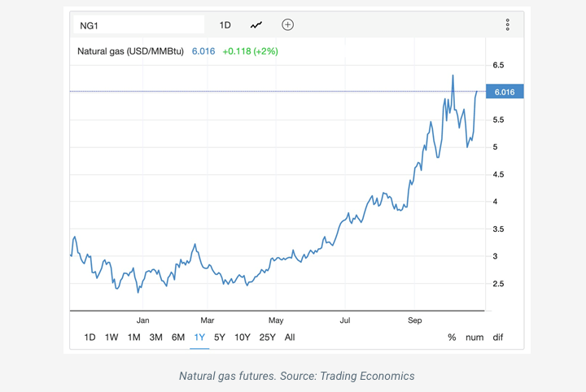Screen dimensions: 586x392
Task: Click the Natural gas (USD/MMBtu) legend label
Action: pos(130,51)
